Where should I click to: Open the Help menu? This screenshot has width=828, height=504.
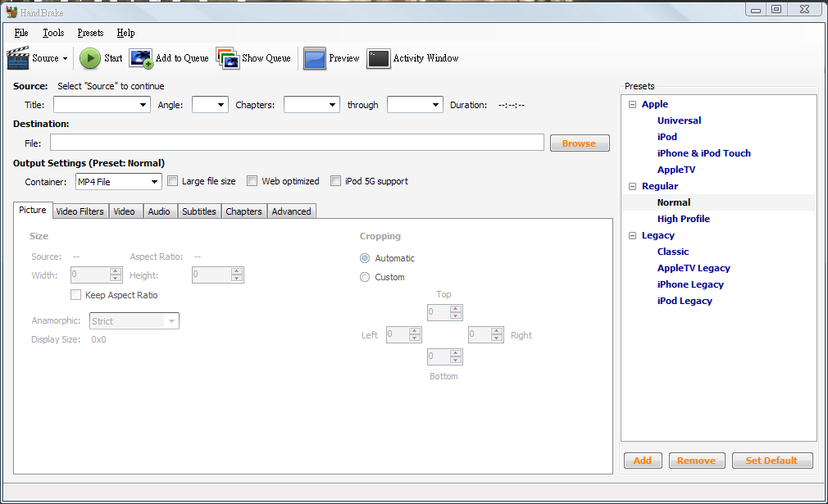coord(125,33)
